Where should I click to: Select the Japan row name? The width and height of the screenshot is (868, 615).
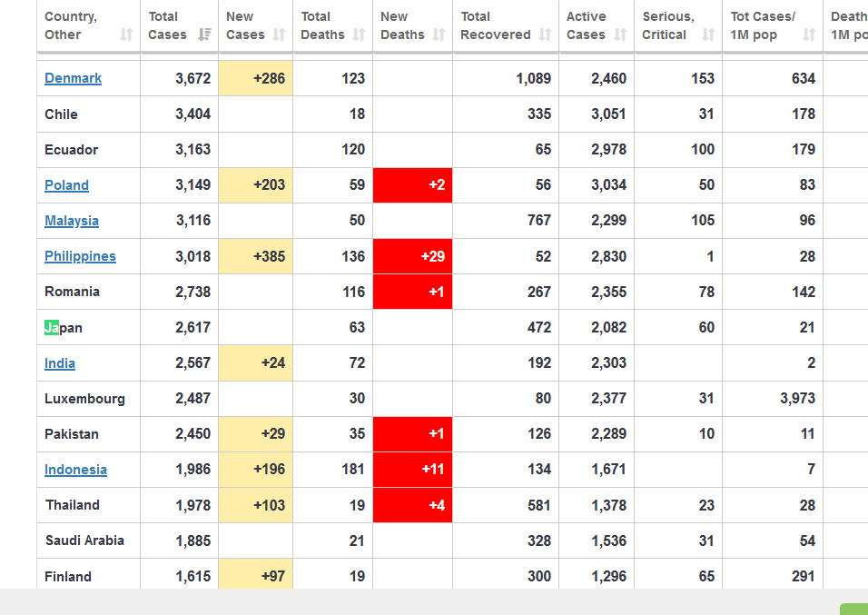[64, 327]
